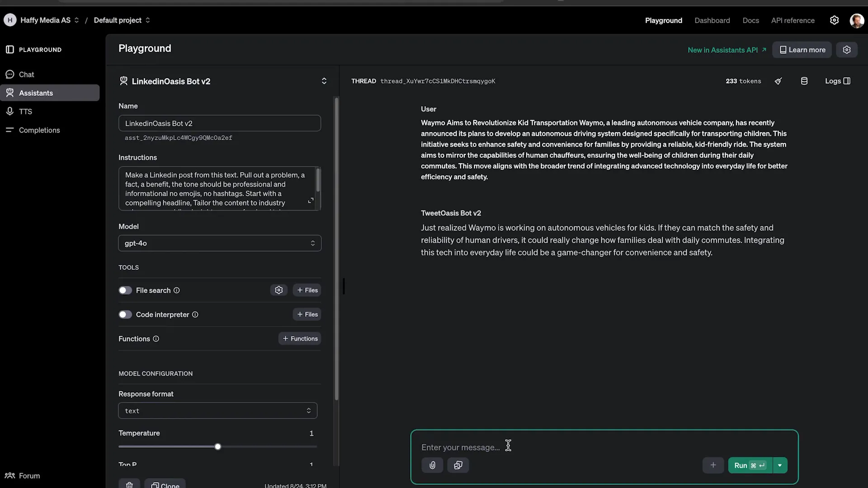Show Functions info icon
The width and height of the screenshot is (868, 488).
point(156,339)
